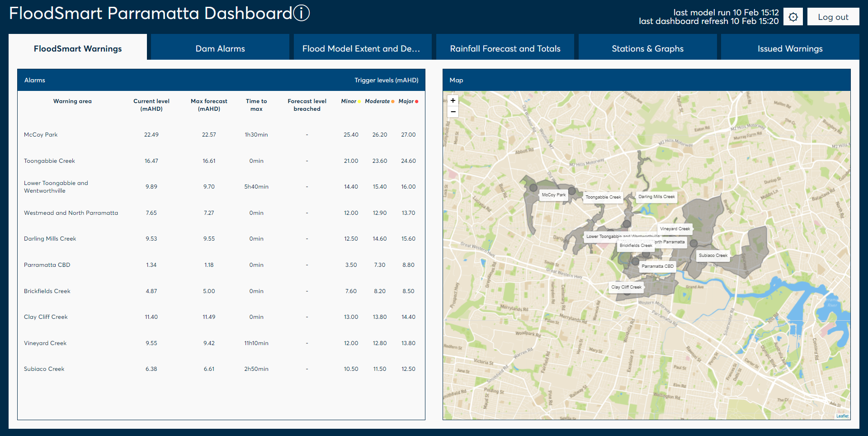Click the McCoy Park map marker label
This screenshot has width=868, height=436.
tap(553, 195)
